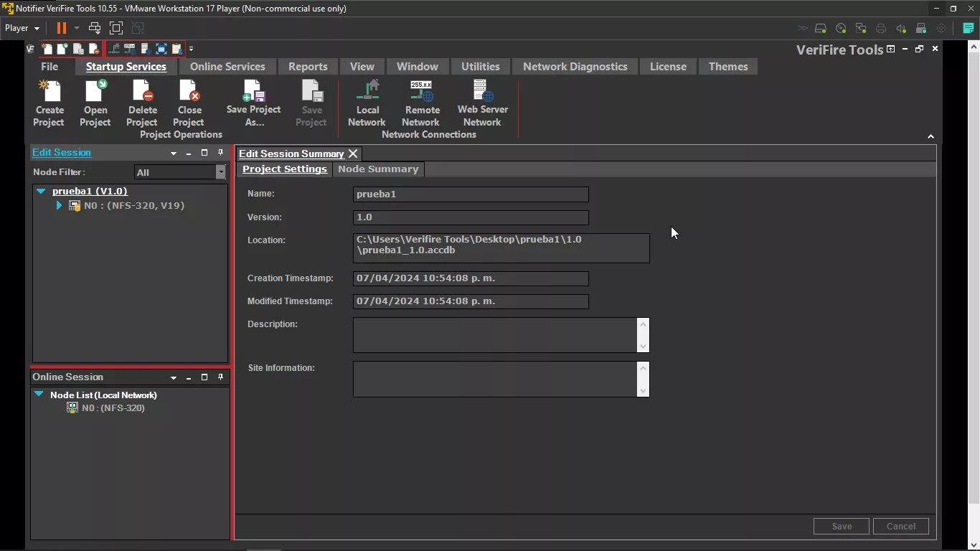Open Web Server Network connection icon
980x551 pixels.
coord(483,90)
